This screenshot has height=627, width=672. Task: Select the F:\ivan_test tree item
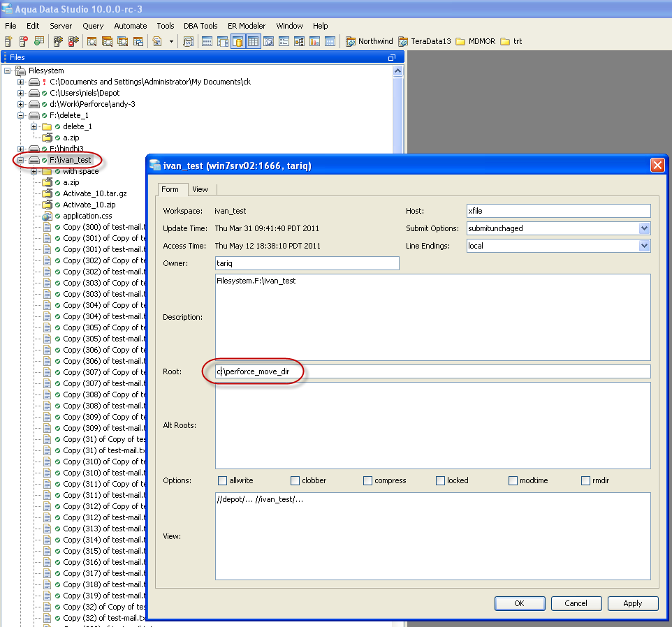[71, 160]
